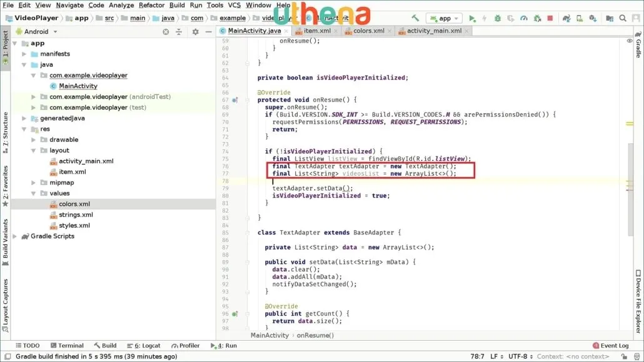Expand com.example.videoplayer (androidTest) package
The height and width of the screenshot is (362, 644).
34,96
